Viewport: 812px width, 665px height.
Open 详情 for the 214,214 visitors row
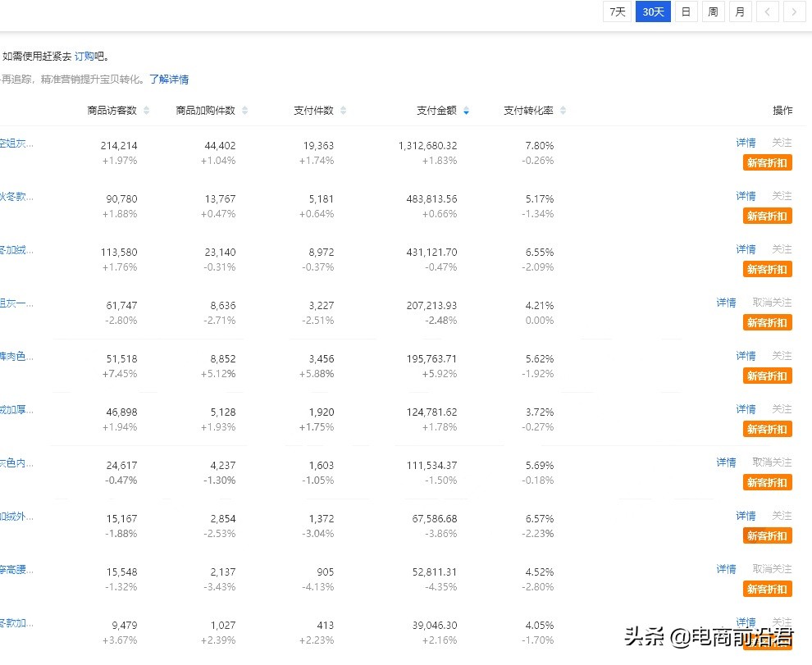[x=746, y=143]
